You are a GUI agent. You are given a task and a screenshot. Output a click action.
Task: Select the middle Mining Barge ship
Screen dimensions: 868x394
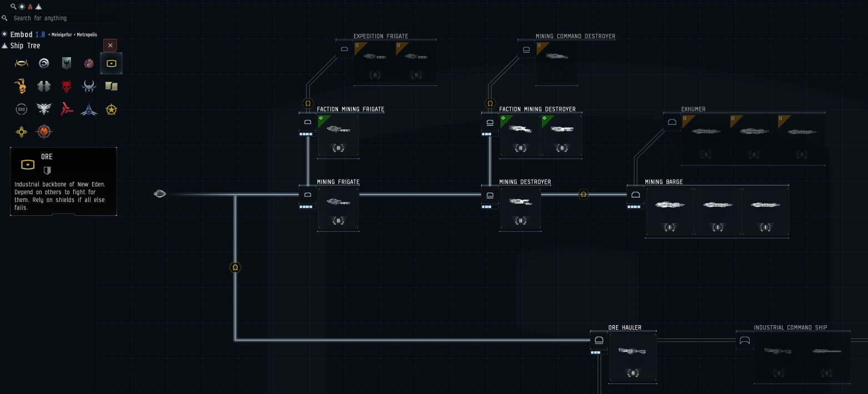[x=717, y=212]
